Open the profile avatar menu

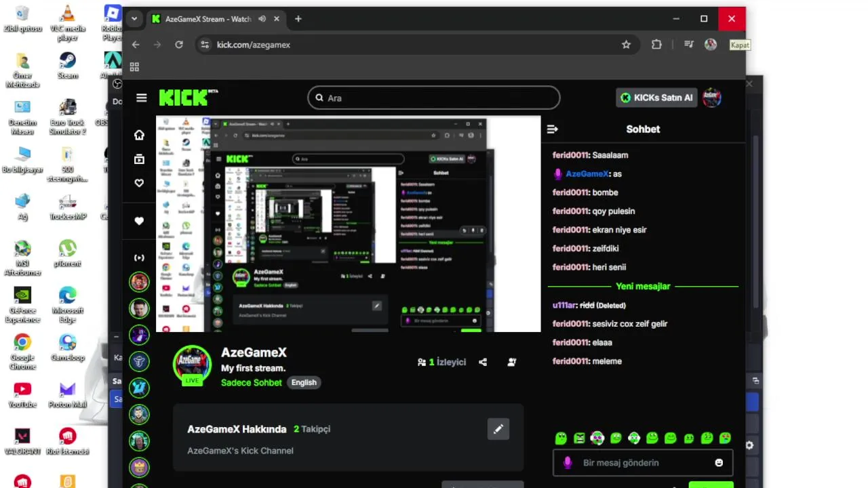click(x=711, y=98)
